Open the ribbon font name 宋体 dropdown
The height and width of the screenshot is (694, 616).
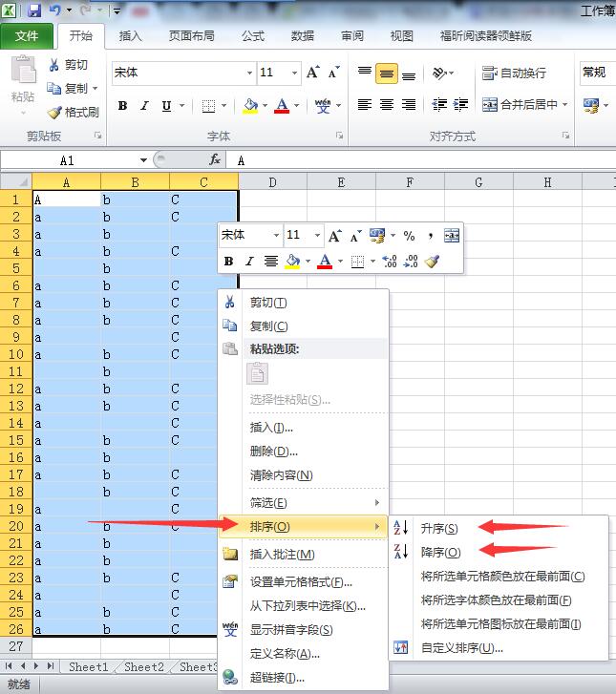250,73
